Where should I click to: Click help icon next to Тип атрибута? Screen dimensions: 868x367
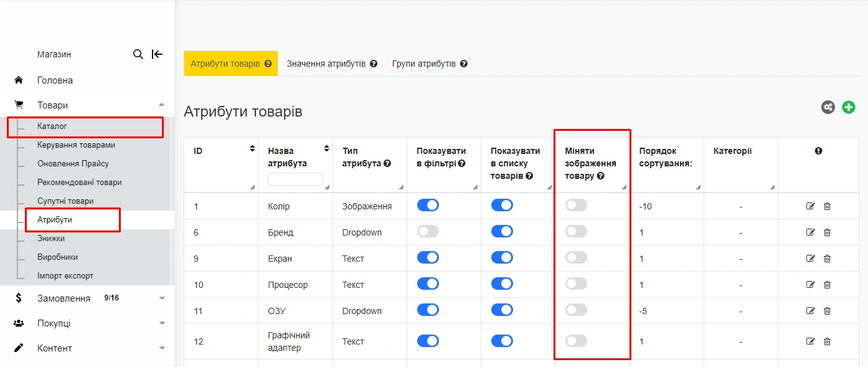coord(387,163)
